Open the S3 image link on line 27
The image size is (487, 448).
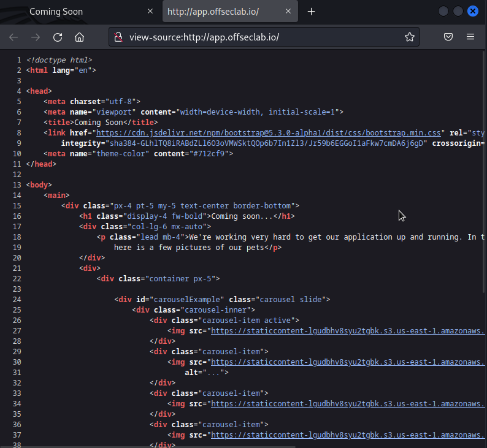pos(347,330)
